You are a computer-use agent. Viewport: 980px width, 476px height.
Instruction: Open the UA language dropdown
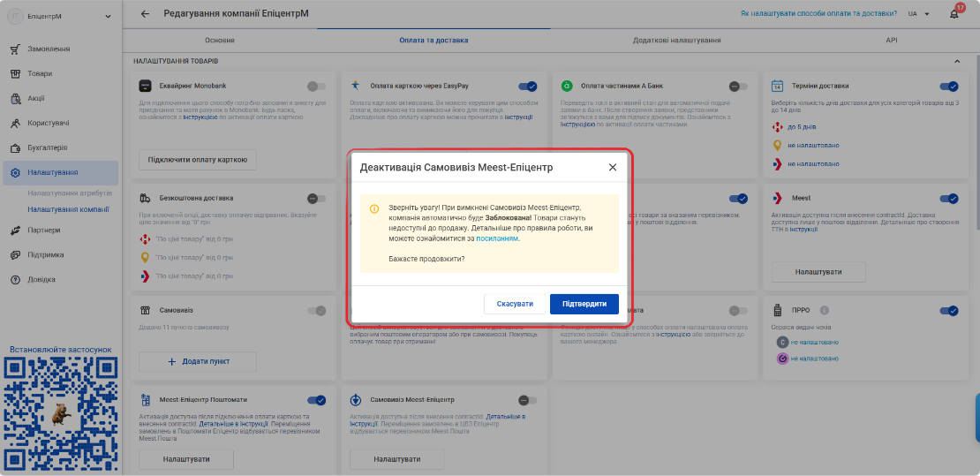point(919,14)
